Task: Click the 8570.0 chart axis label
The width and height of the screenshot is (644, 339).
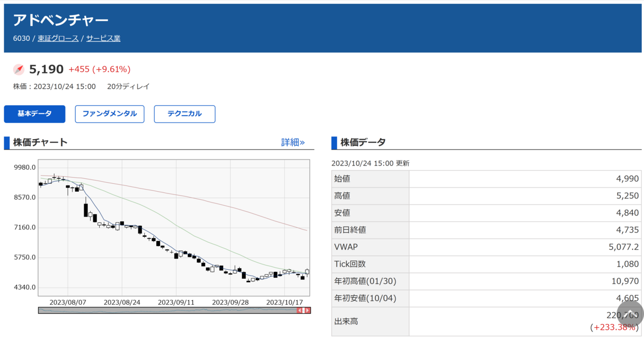Action: 25,198
